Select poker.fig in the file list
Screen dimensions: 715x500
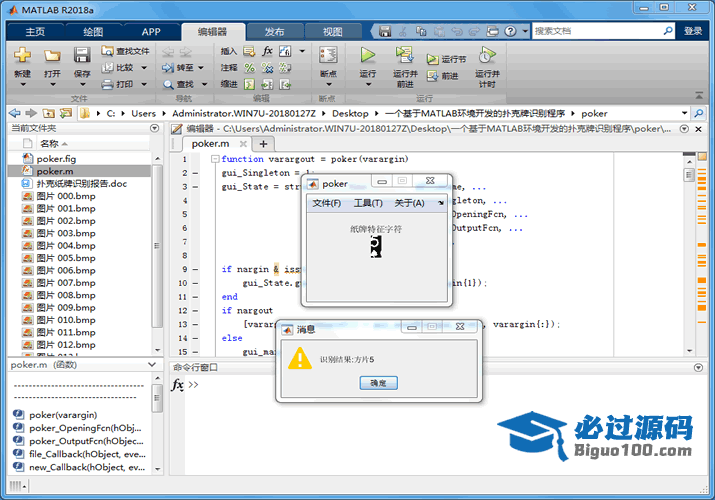56,159
